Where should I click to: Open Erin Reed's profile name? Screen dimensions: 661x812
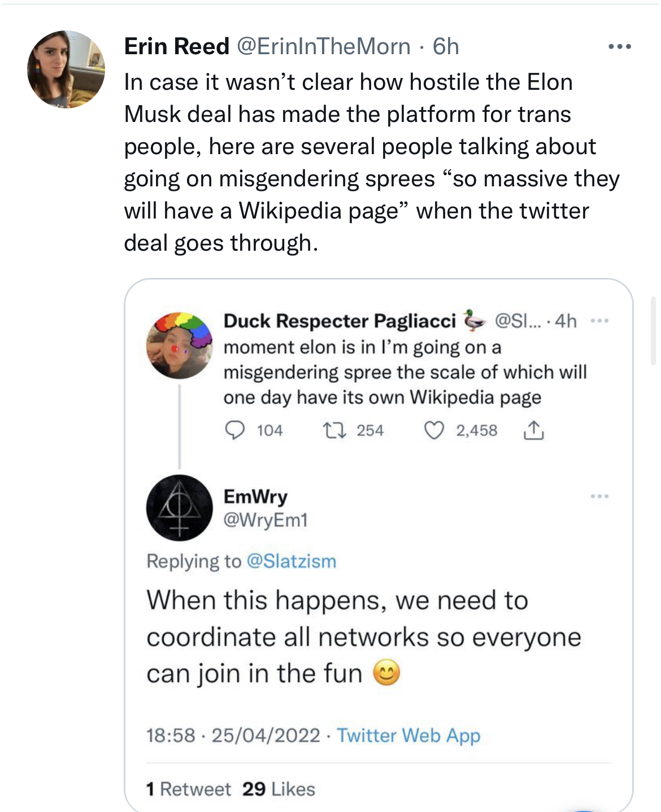pyautogui.click(x=176, y=46)
